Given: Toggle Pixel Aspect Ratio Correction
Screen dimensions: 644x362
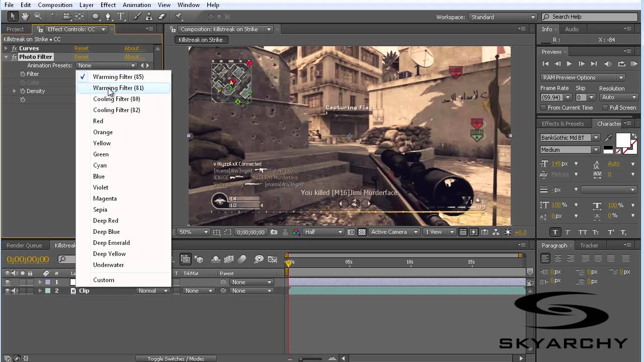Looking at the screenshot, I should 463,232.
